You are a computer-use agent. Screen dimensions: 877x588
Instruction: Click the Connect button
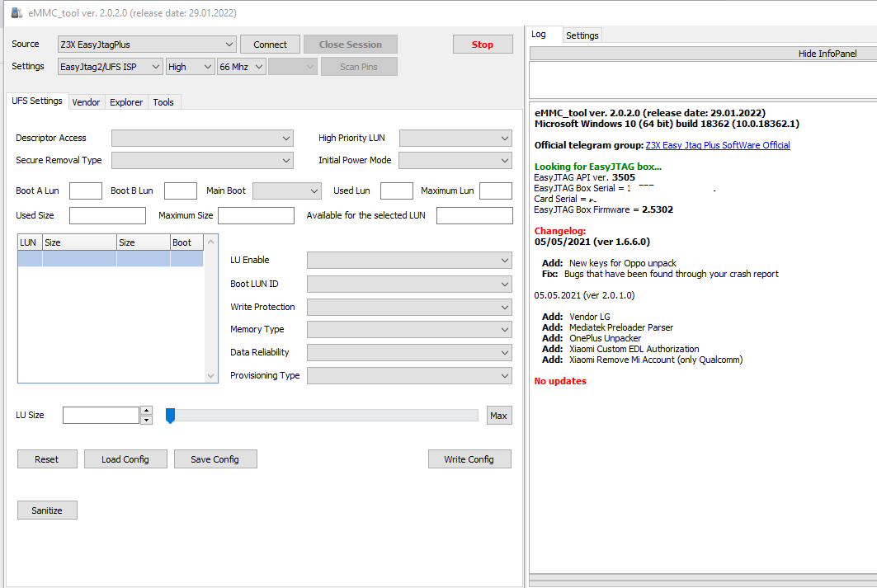click(x=270, y=45)
